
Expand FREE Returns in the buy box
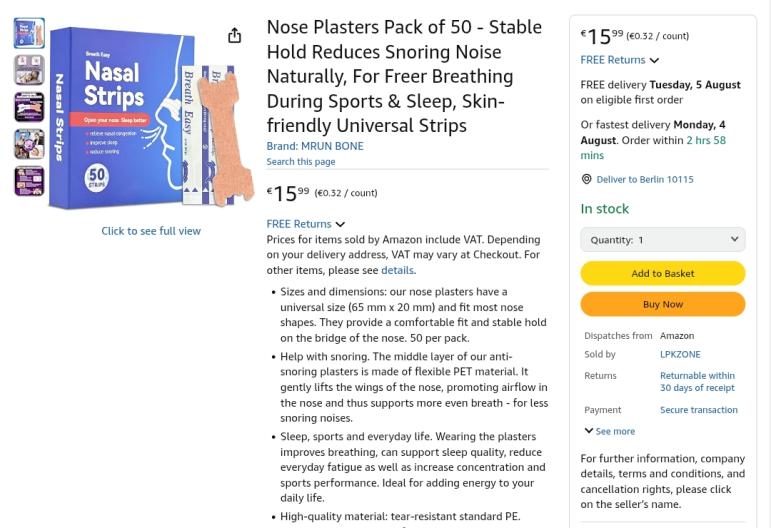(619, 60)
